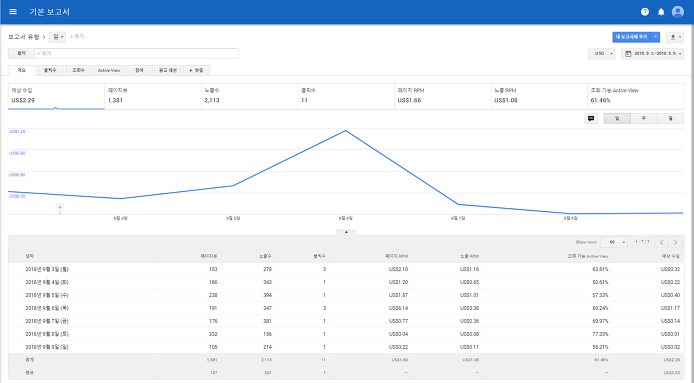Screen dimensions: 694x383
Task: Open the help question mark icon
Action: pyautogui.click(x=645, y=12)
